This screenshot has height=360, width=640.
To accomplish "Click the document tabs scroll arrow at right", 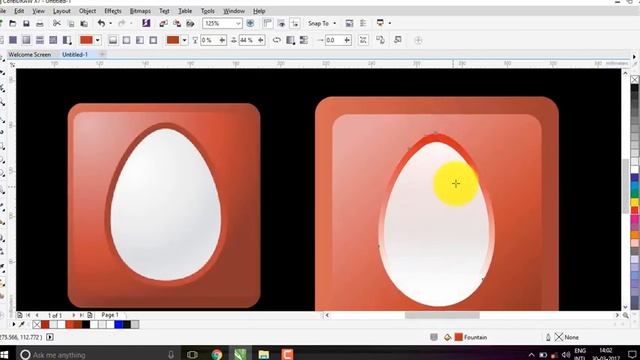I will tap(634, 56).
